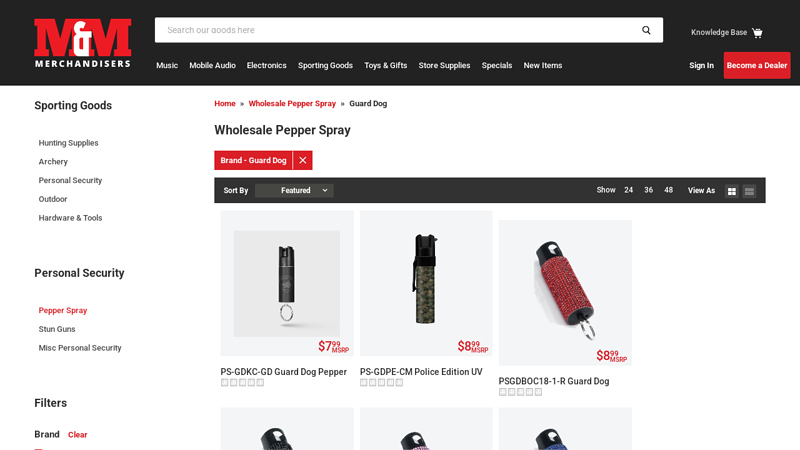Click the search magnifier icon
The width and height of the screenshot is (800, 450).
point(646,30)
